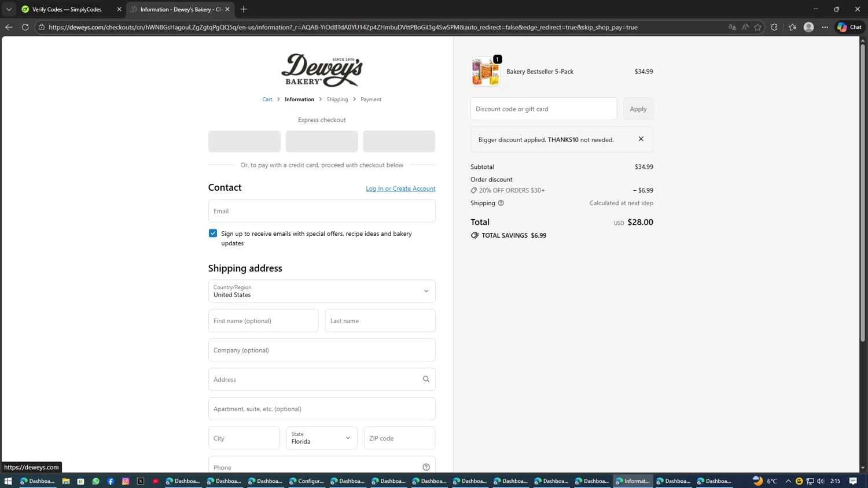This screenshot has height=488, width=868.
Task: Open the Country/Region dropdown
Action: click(x=322, y=291)
